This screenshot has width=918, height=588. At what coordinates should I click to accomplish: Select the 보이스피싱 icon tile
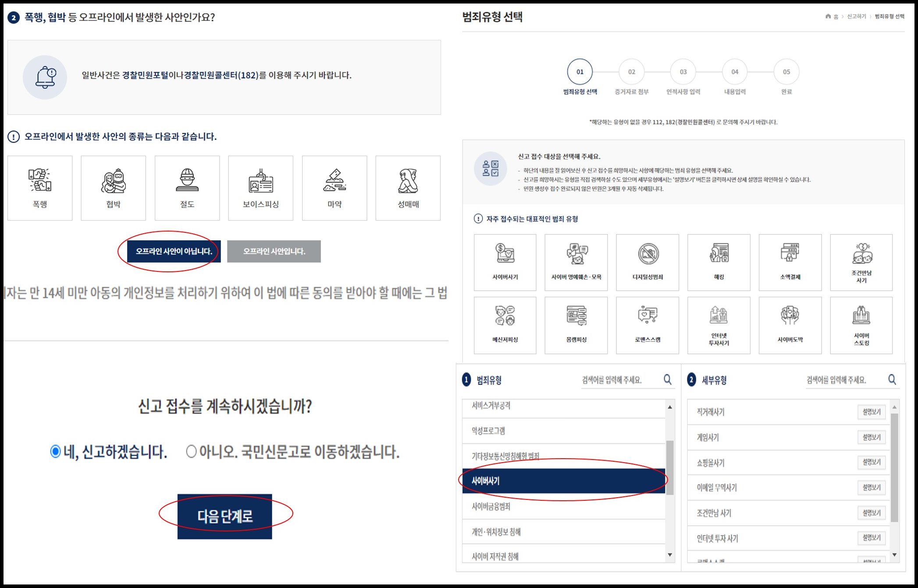point(260,188)
